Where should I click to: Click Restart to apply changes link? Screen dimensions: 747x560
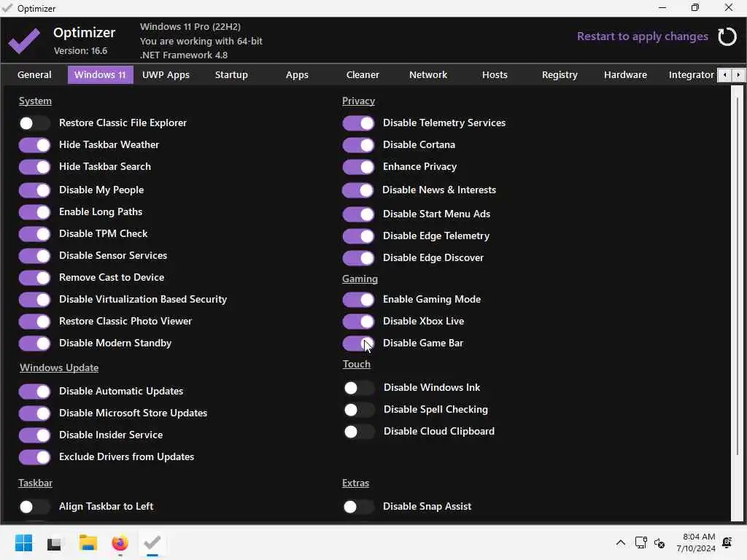point(642,36)
